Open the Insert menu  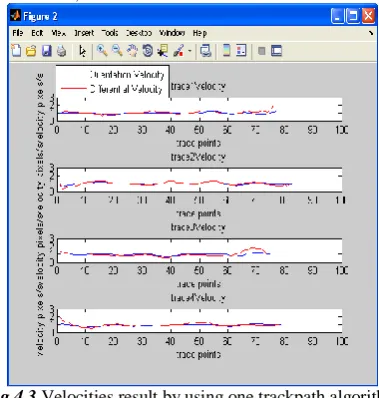pos(84,33)
